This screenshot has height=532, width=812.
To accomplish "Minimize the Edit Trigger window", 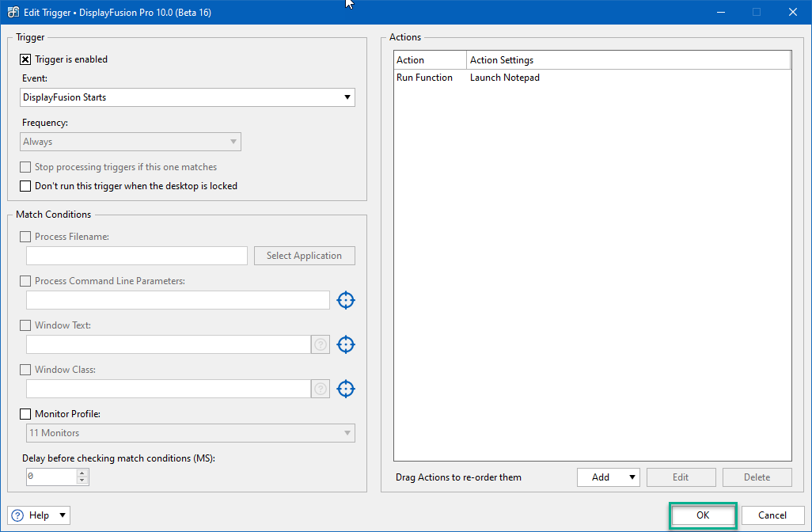I will coord(721,12).
